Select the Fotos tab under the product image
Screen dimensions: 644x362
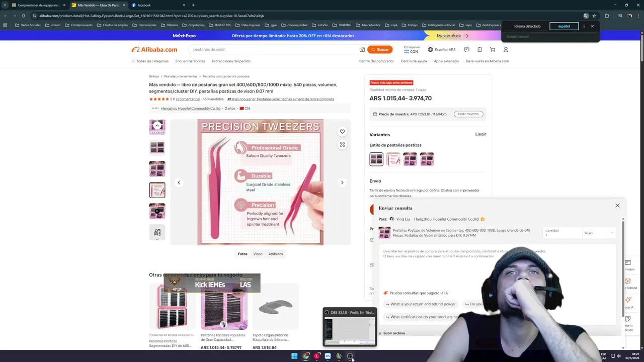pyautogui.click(x=243, y=254)
